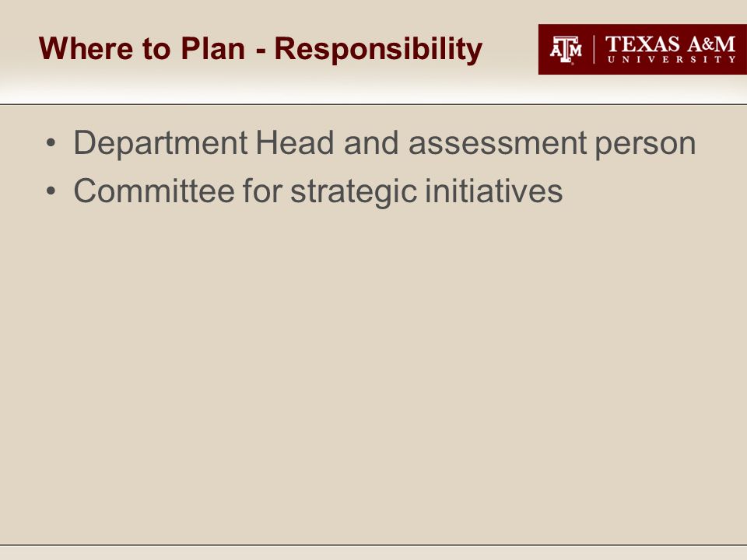Viewport: 747px width, 560px height.
Task: Click the UNIVERSITY text under TEXAS A&M
Action: click(x=672, y=60)
